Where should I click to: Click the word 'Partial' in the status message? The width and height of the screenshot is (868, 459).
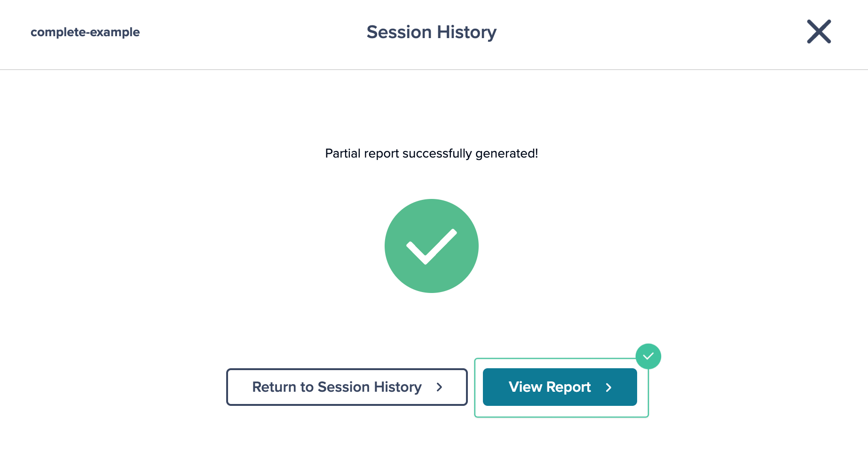point(343,153)
